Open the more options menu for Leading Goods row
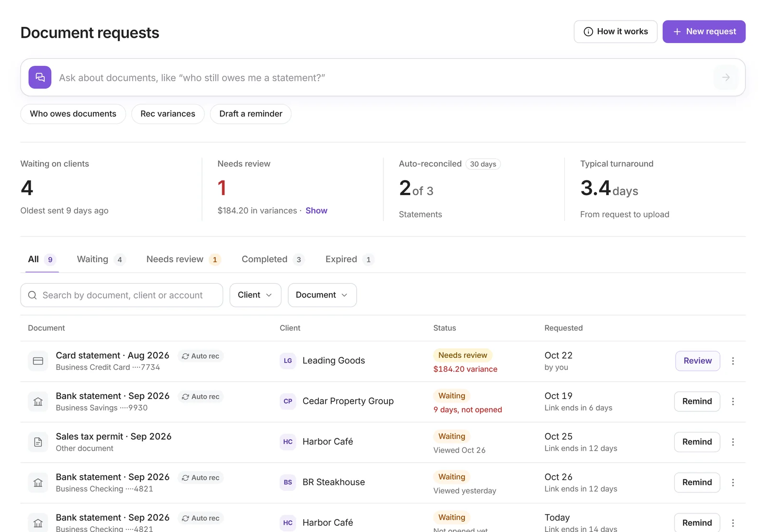 (733, 361)
